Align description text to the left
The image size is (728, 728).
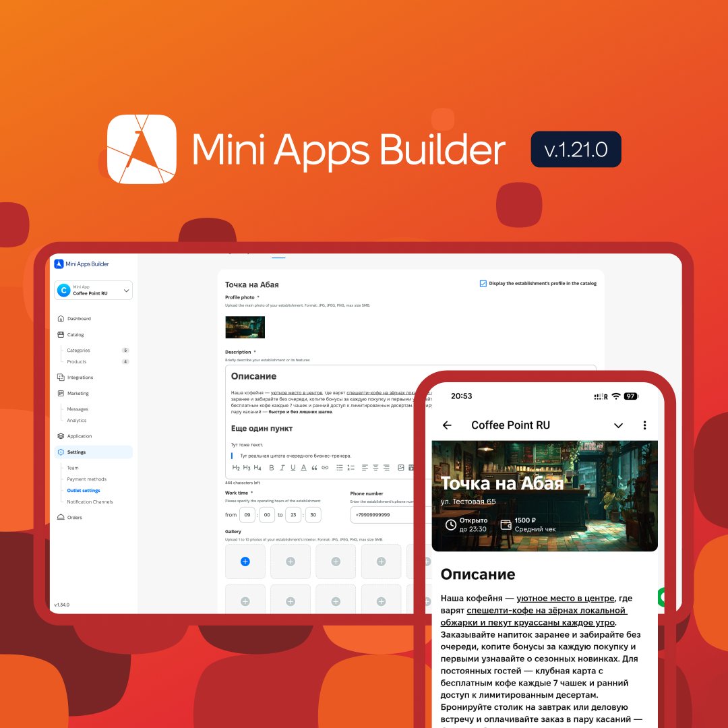[x=365, y=468]
